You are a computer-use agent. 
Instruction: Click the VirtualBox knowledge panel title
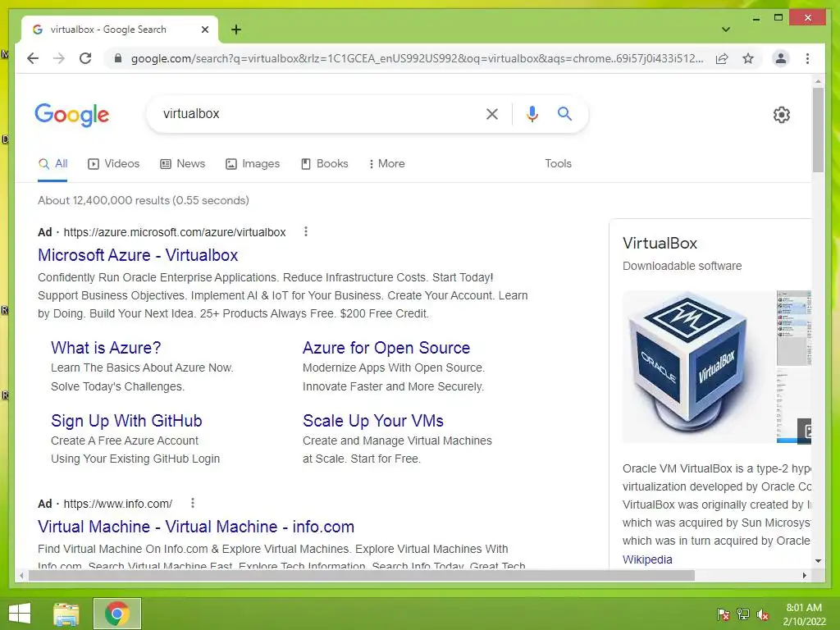[660, 243]
